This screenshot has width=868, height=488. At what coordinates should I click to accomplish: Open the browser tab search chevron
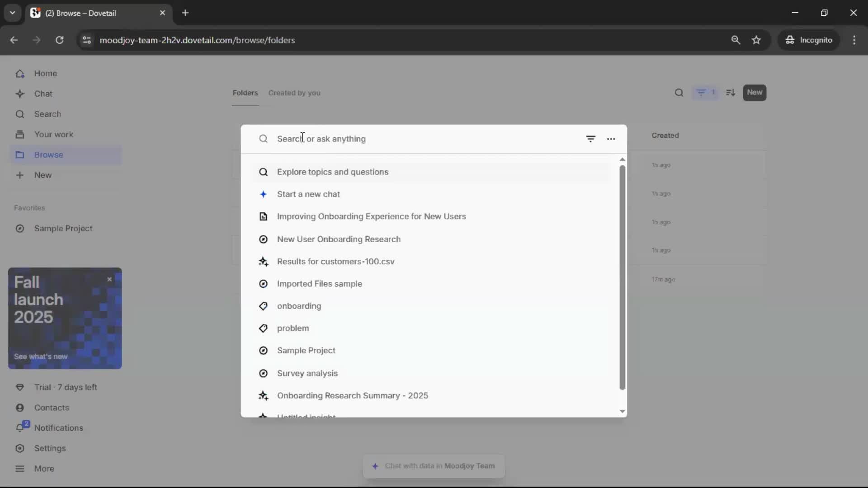click(x=12, y=13)
